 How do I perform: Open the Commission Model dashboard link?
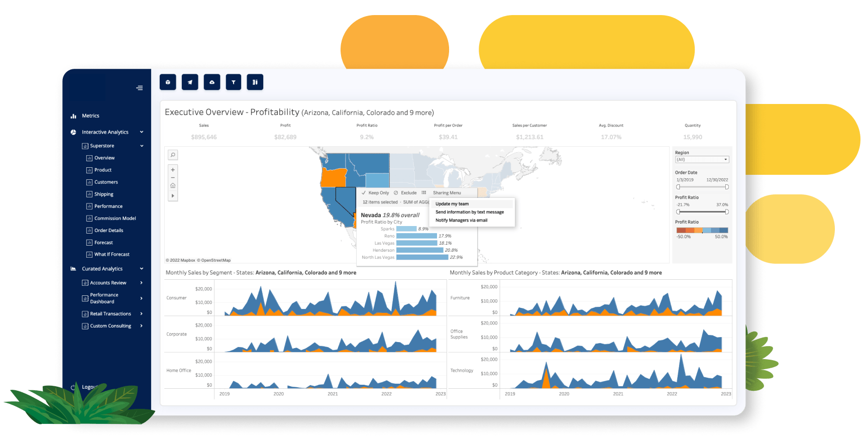coord(115,219)
